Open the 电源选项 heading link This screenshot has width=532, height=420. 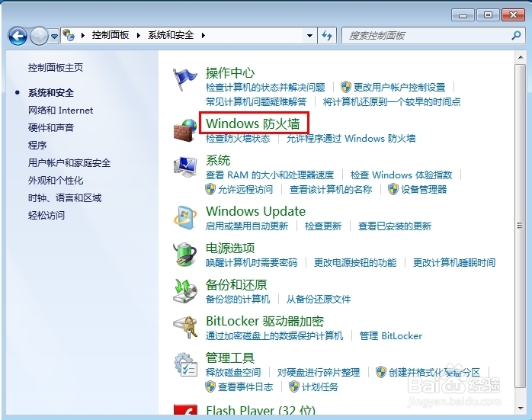coord(230,248)
